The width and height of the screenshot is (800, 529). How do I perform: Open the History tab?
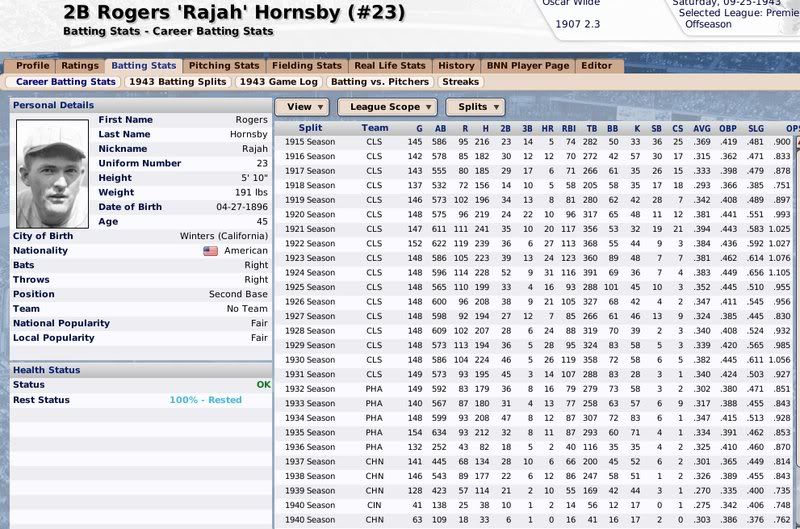click(456, 66)
